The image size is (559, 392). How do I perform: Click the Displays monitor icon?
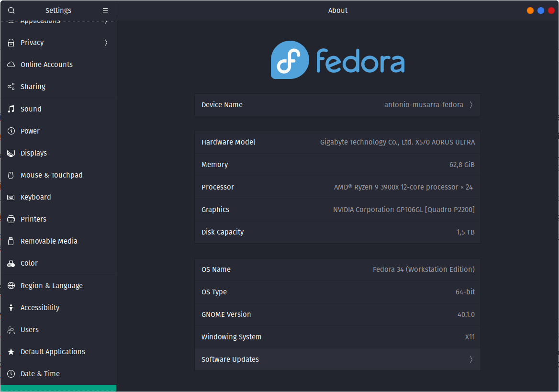coord(11,153)
